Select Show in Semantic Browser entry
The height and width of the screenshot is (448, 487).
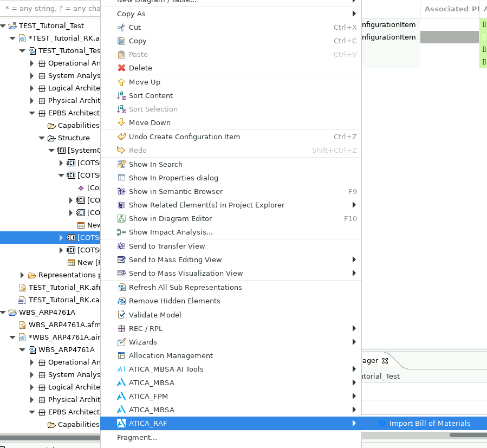click(231, 191)
